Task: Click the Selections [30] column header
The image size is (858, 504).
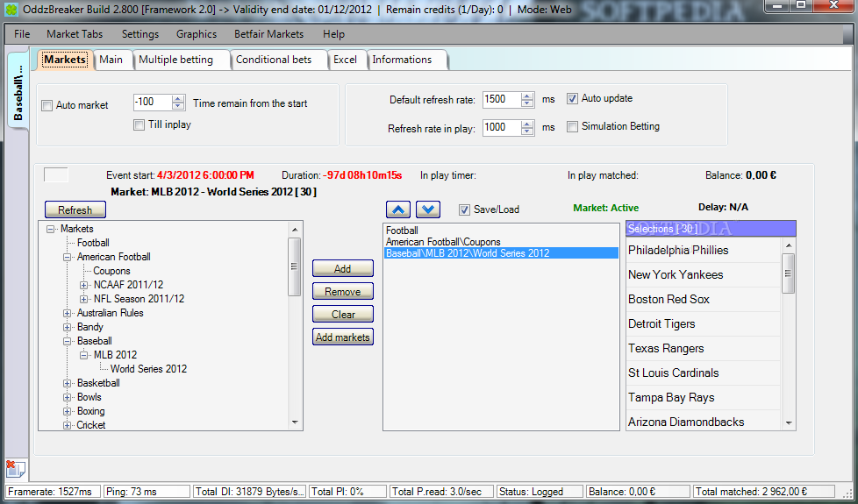Action: click(x=711, y=229)
